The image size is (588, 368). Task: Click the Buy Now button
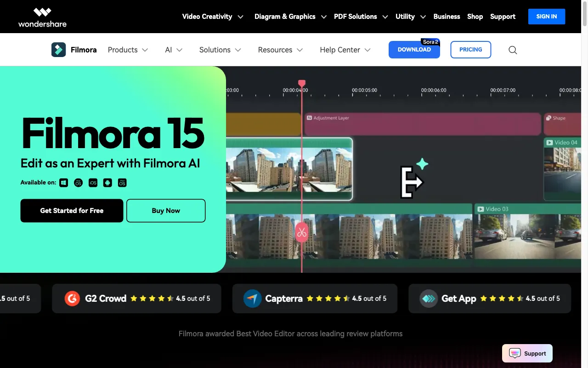[166, 211]
